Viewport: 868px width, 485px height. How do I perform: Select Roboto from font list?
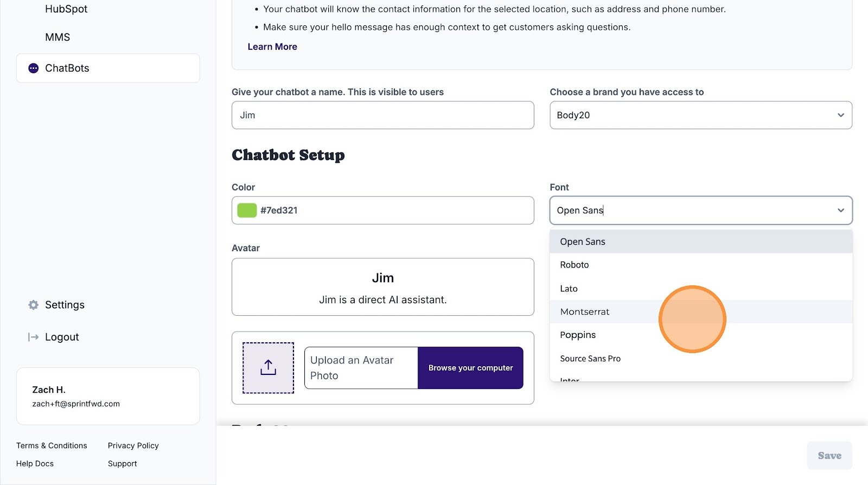[x=575, y=265]
